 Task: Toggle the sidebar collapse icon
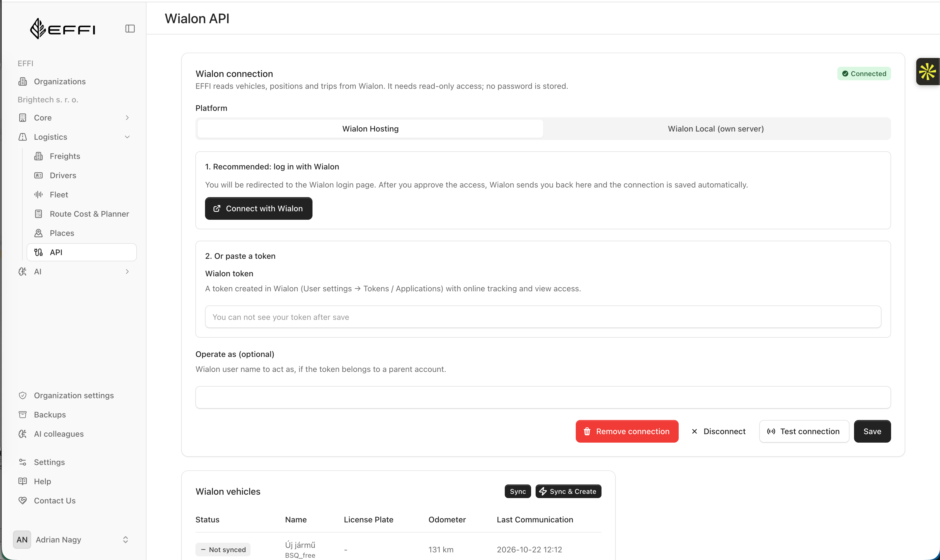pos(130,29)
